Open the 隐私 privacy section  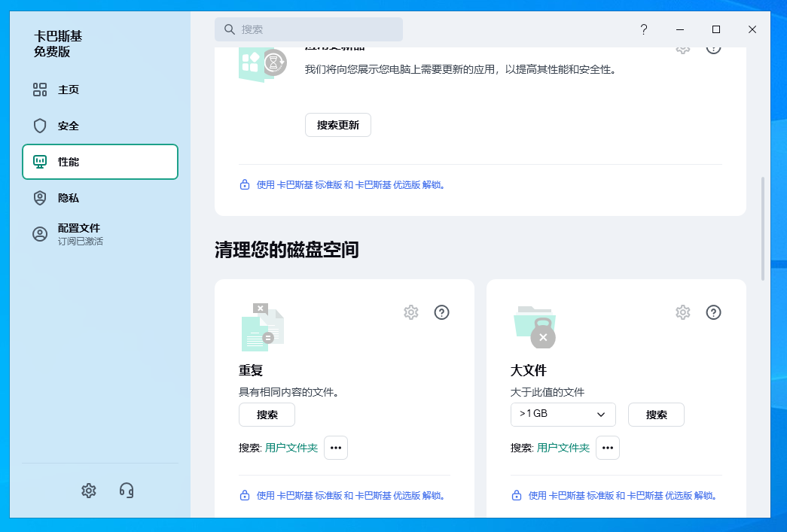point(100,198)
